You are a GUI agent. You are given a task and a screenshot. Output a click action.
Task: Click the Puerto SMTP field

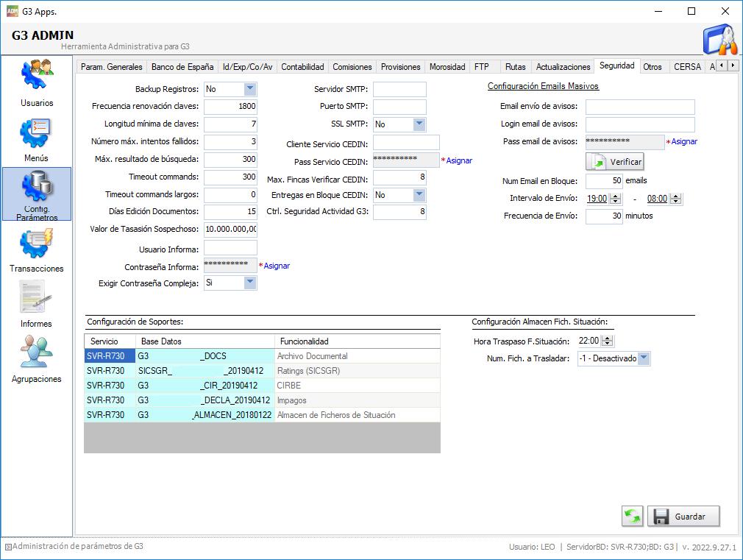pyautogui.click(x=399, y=106)
